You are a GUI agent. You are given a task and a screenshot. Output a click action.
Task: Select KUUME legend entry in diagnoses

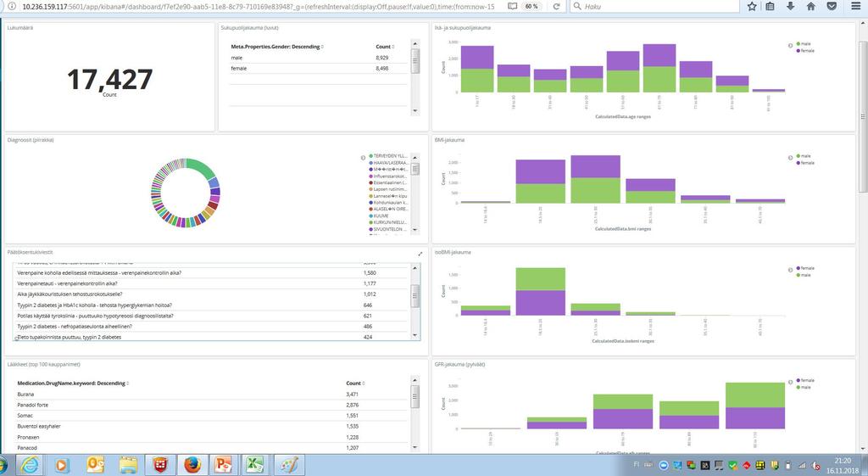[379, 216]
